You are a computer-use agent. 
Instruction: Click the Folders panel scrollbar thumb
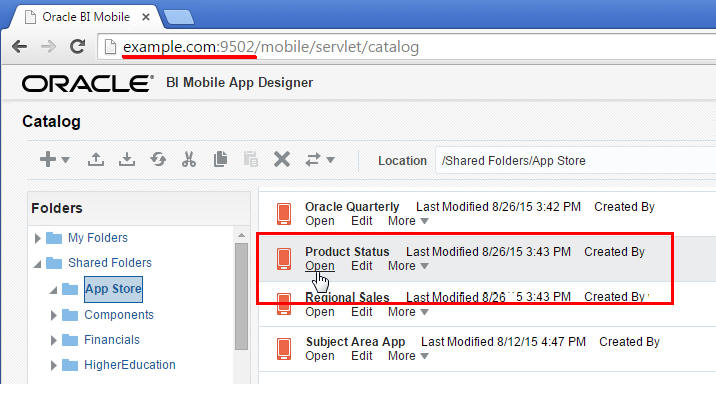point(241,296)
